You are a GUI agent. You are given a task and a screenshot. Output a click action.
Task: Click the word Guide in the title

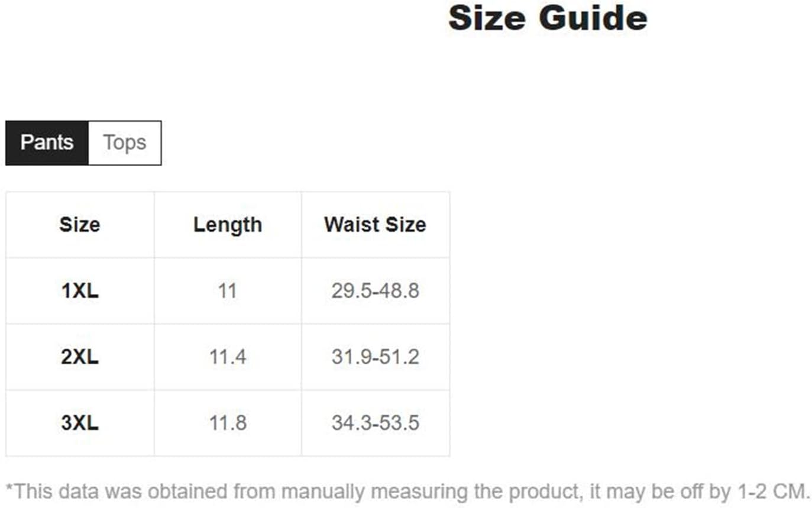[x=593, y=18]
